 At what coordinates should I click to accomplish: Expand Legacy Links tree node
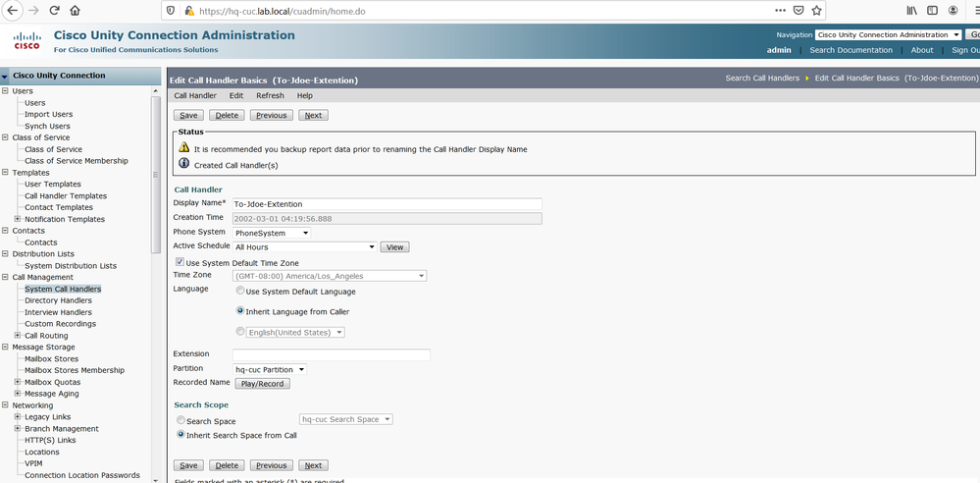click(x=18, y=416)
